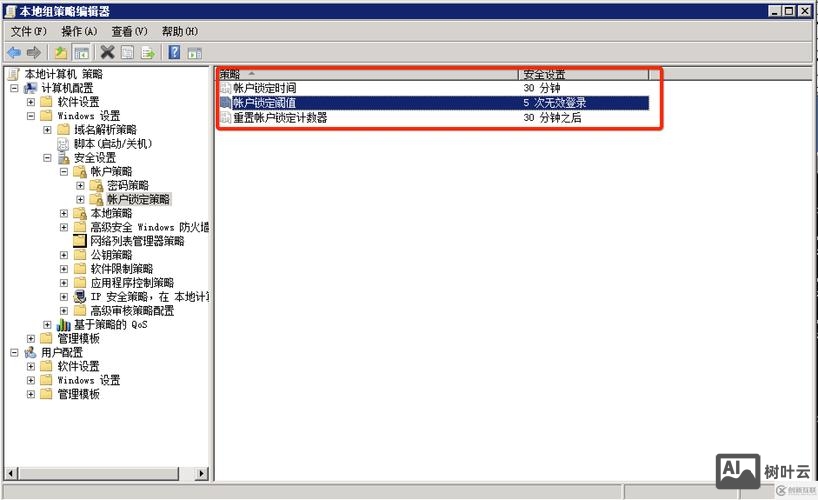Image resolution: width=818 pixels, height=500 pixels.
Task: Click the tree pane left scroll arrow
Action: coord(11,473)
